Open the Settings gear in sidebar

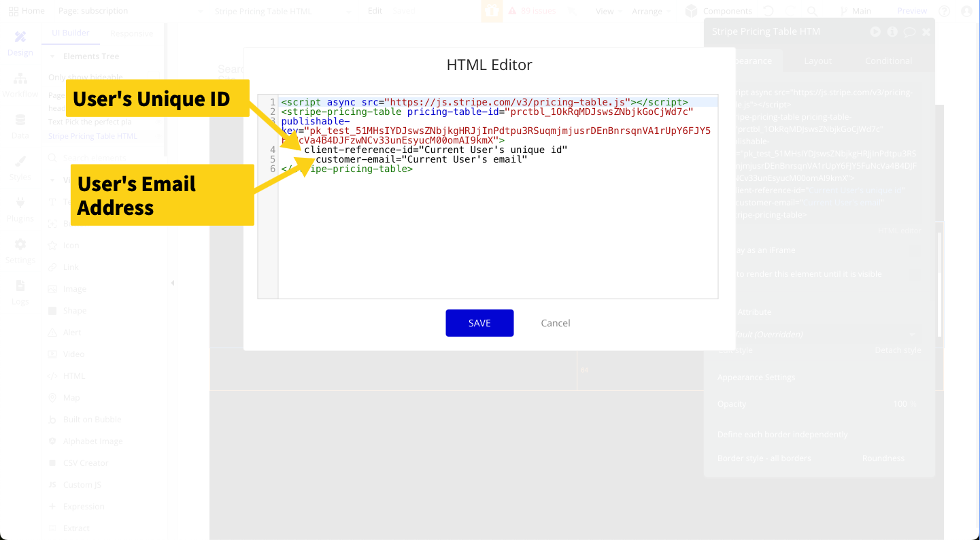coord(20,250)
